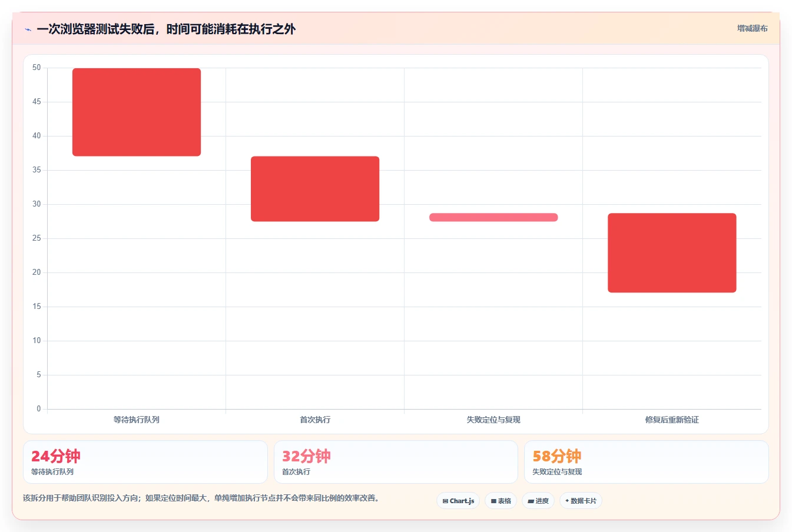
Task: Click the red 等待执行队列 waterfall bar
Action: point(137,112)
